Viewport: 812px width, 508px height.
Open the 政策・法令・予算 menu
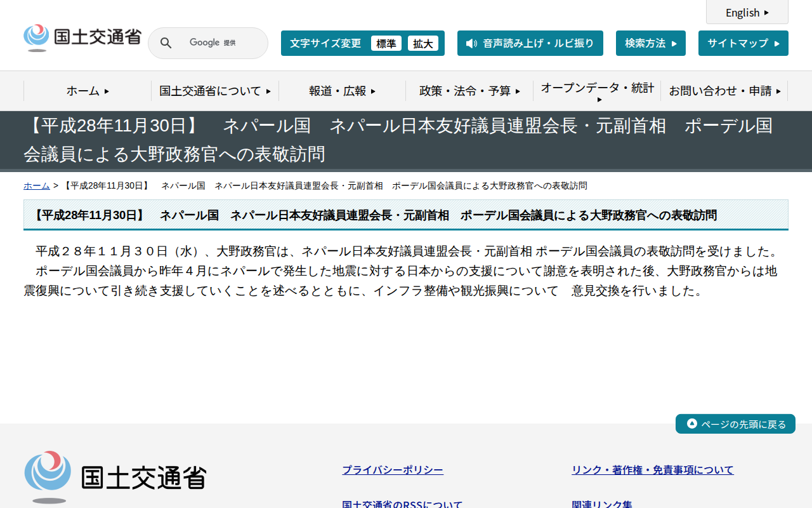(470, 91)
